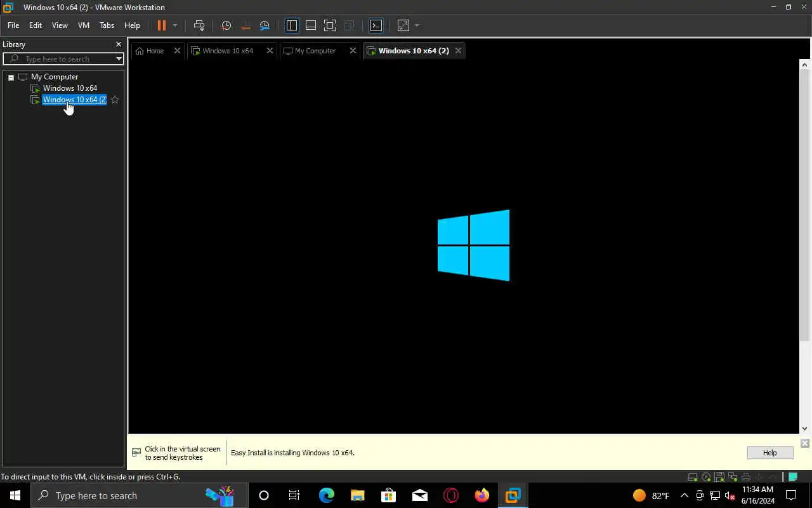Open File Explorer from the taskbar

pyautogui.click(x=357, y=495)
